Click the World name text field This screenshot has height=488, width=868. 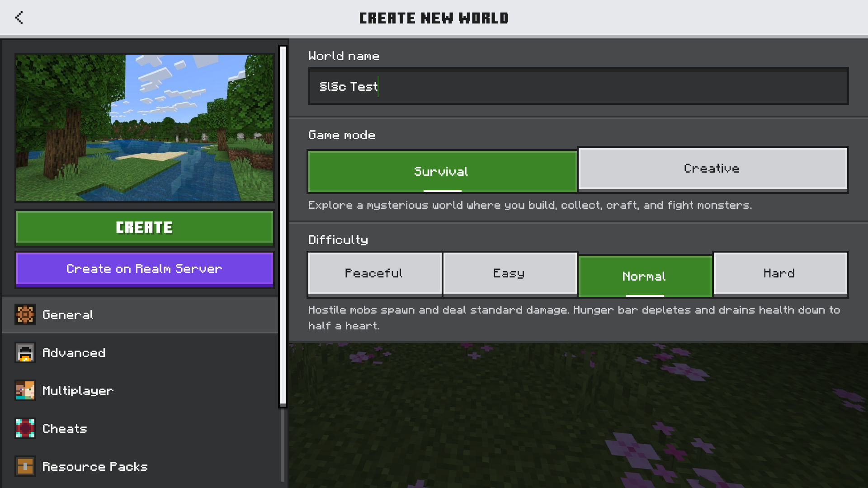[578, 86]
